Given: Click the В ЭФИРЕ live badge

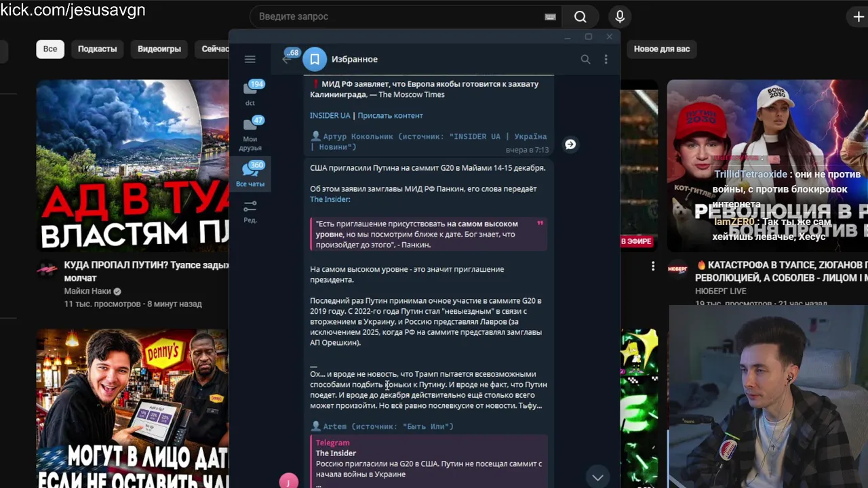Looking at the screenshot, I should pyautogui.click(x=636, y=241).
